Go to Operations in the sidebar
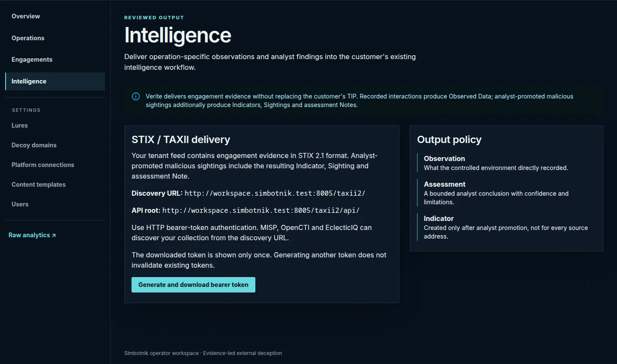Screen dimensions: 617x364 point(55,38)
